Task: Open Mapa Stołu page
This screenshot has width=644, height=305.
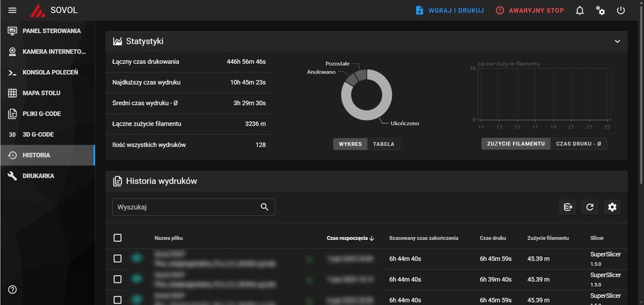Action: (47, 93)
